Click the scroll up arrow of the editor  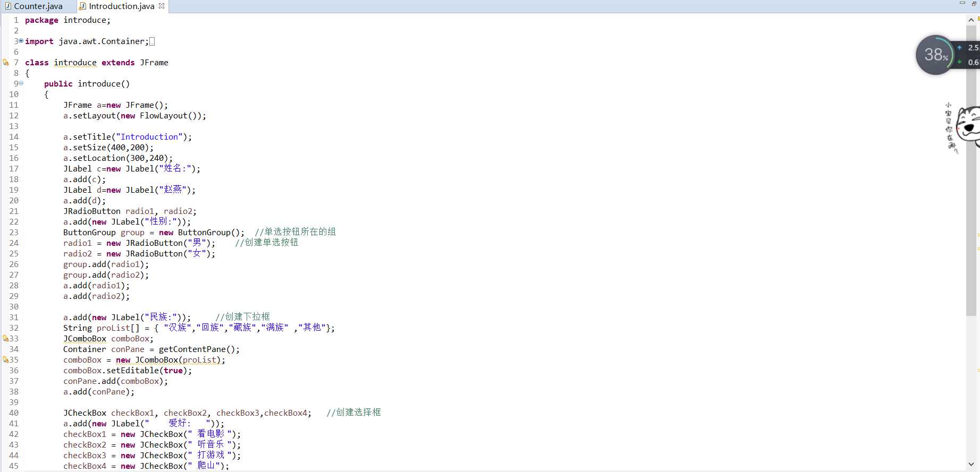pos(971,20)
